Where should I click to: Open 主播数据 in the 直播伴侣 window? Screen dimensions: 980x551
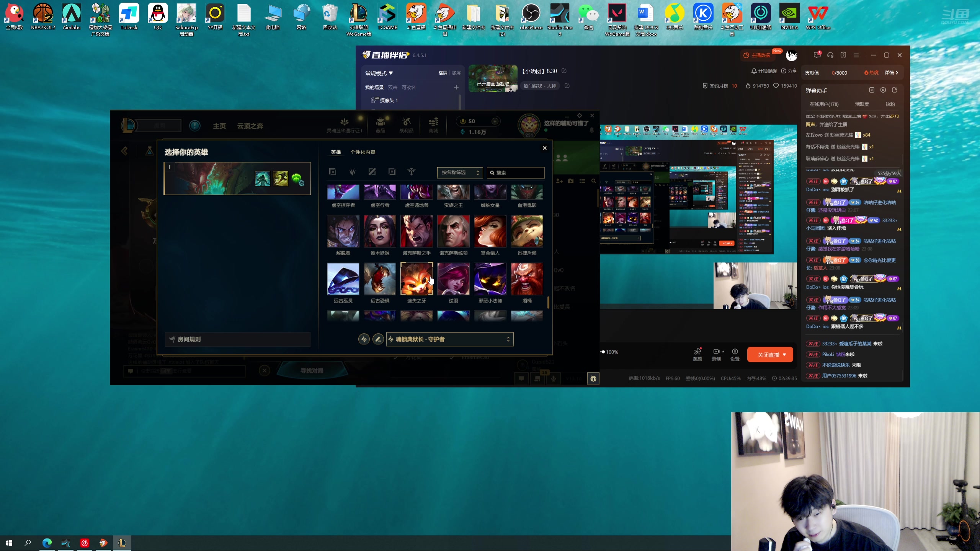(x=757, y=55)
